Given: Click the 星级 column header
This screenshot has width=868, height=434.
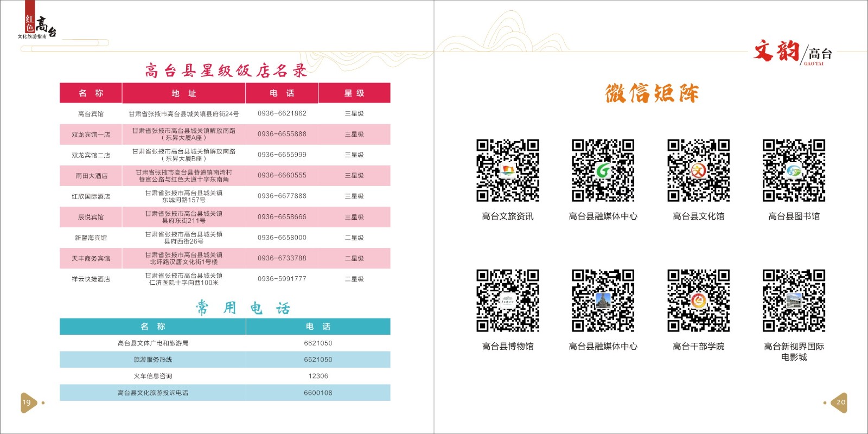Looking at the screenshot, I should 354,93.
